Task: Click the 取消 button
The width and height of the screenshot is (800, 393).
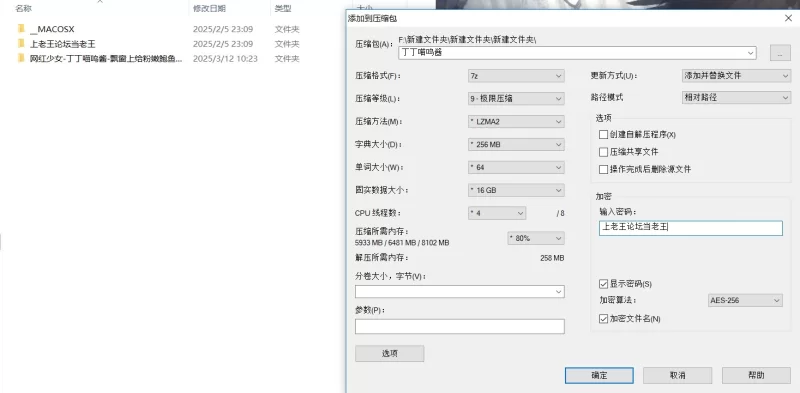Action: point(677,375)
